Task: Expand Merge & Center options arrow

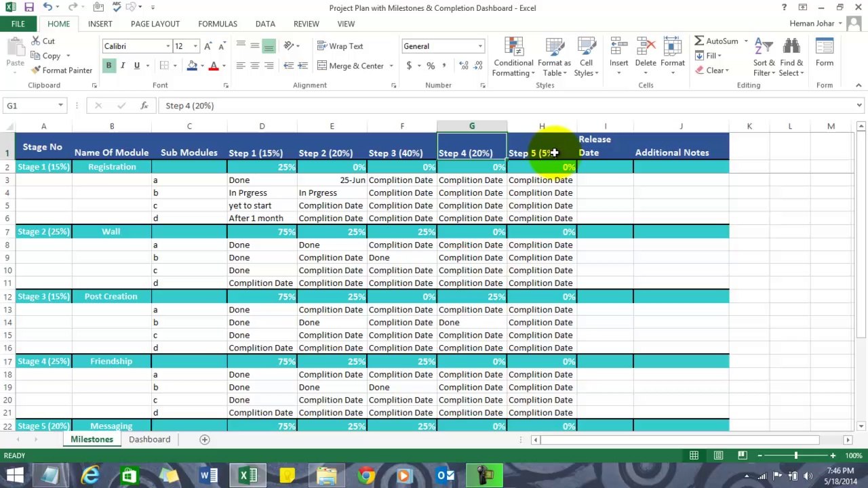Action: tap(391, 66)
